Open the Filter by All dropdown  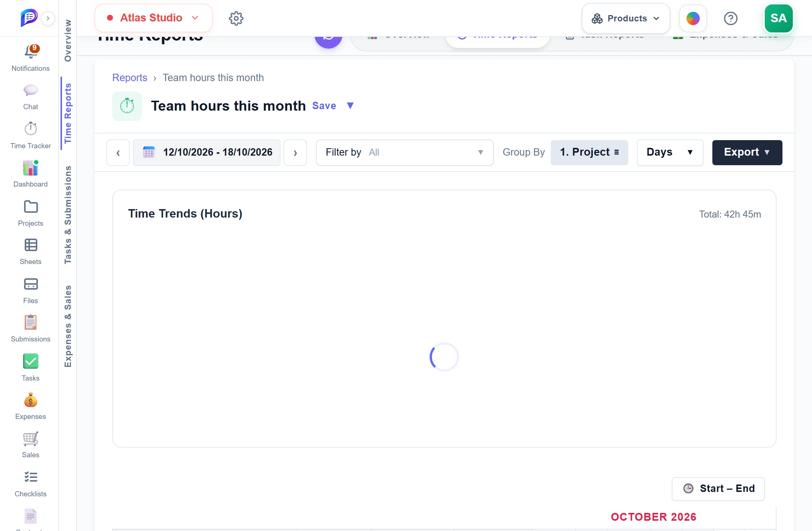(405, 152)
